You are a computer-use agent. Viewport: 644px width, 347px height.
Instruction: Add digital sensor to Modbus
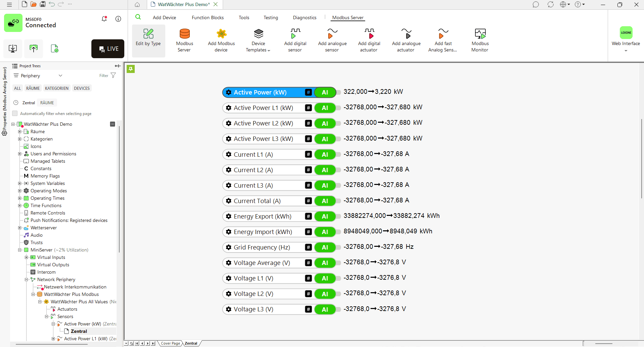click(295, 40)
